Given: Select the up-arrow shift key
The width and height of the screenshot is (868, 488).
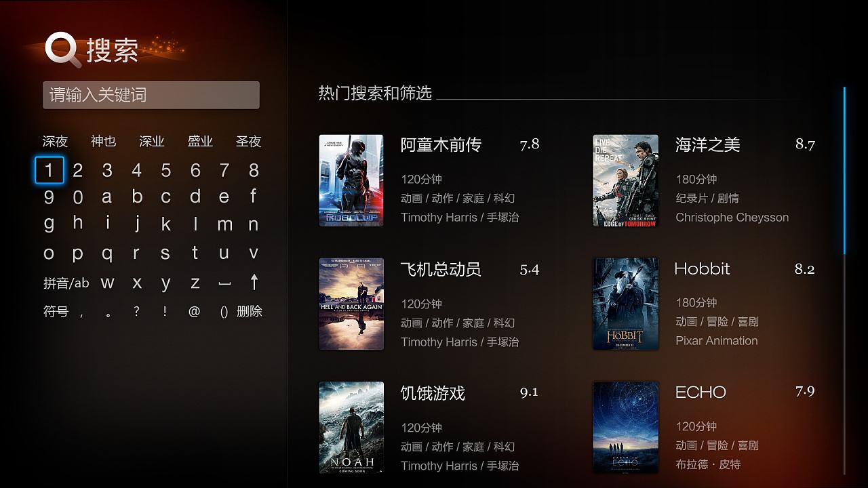Looking at the screenshot, I should 254,283.
